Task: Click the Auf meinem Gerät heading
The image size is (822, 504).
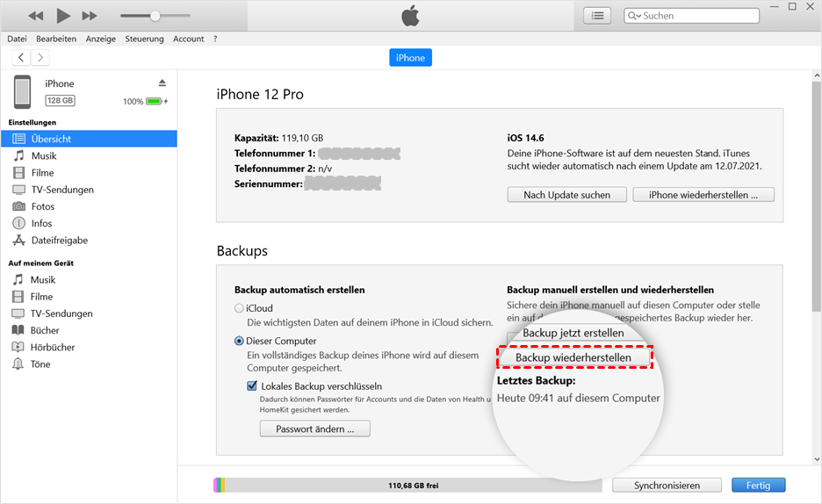Action: point(41,263)
